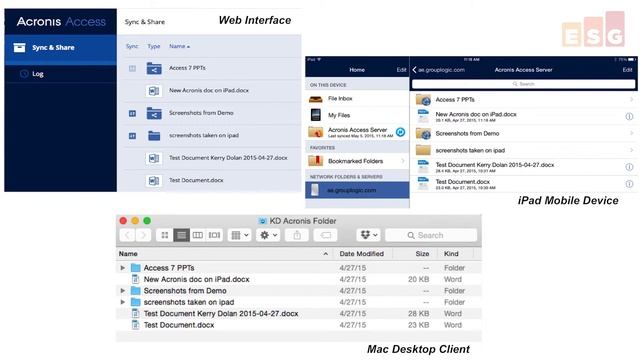
Task: Click the Type column header in web list
Action: coord(153,46)
